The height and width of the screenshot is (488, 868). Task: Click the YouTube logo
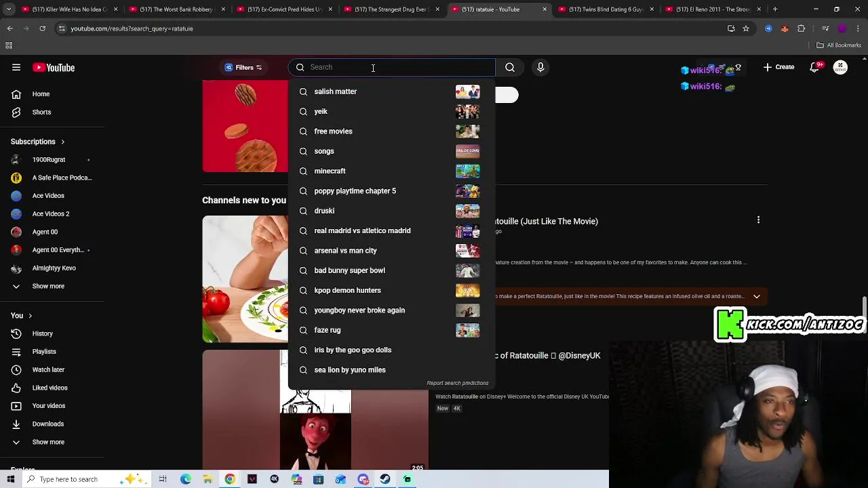(54, 67)
